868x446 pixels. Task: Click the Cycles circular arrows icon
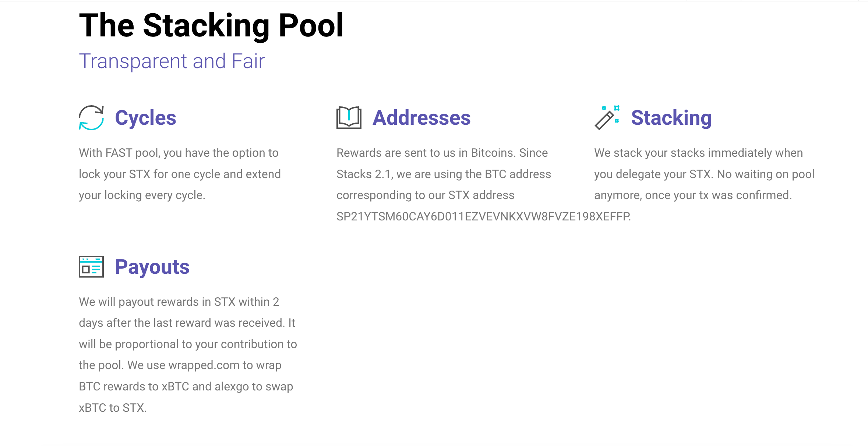pos(91,118)
